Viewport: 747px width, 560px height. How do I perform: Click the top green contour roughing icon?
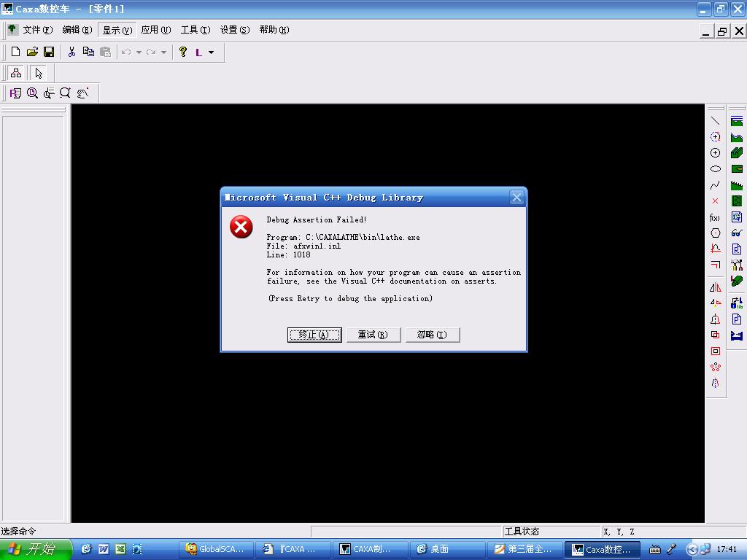(737, 121)
